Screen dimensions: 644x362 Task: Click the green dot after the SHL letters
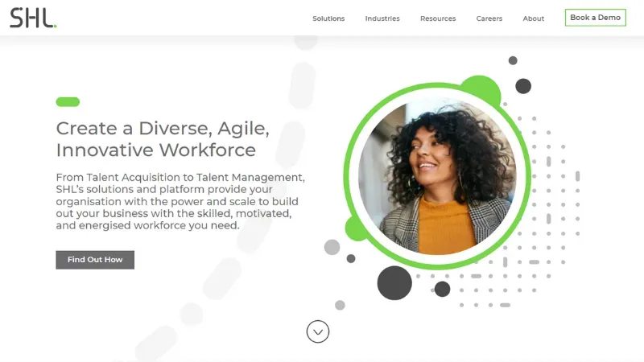(x=55, y=27)
